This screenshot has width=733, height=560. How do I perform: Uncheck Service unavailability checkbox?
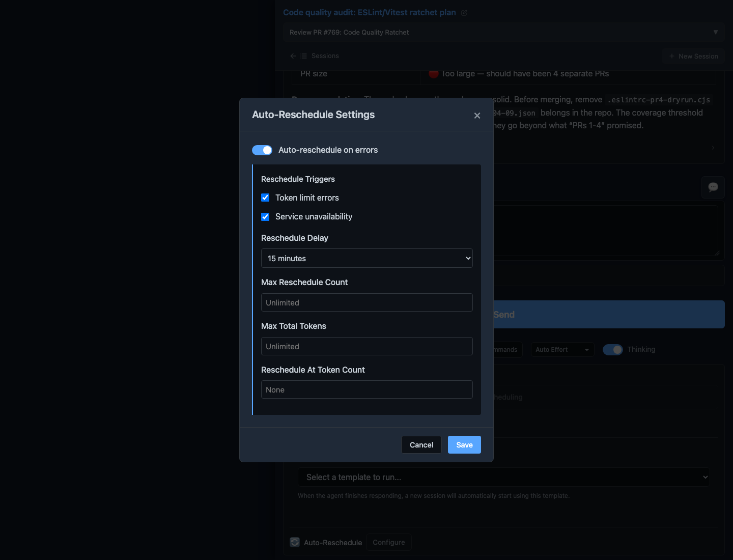pyautogui.click(x=265, y=217)
